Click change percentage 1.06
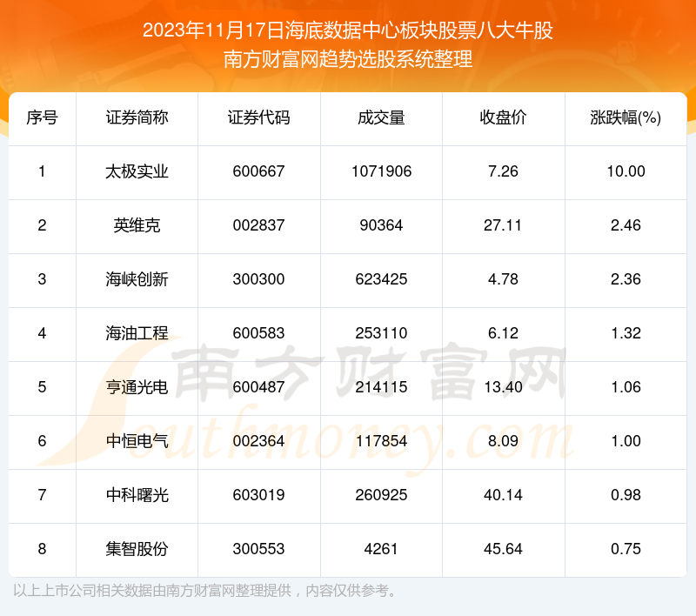Screen dimensions: 696x616 coord(626,387)
